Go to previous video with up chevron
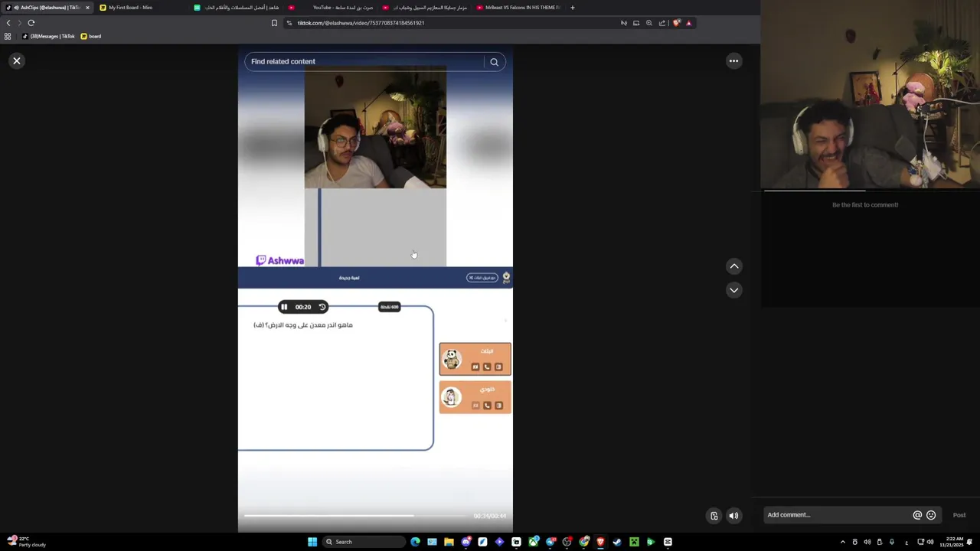 click(x=733, y=266)
